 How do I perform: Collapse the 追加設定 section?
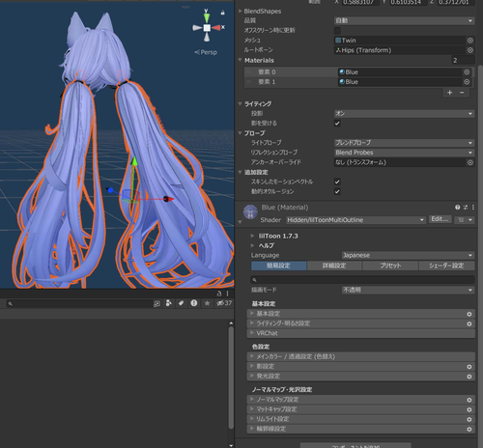click(240, 172)
